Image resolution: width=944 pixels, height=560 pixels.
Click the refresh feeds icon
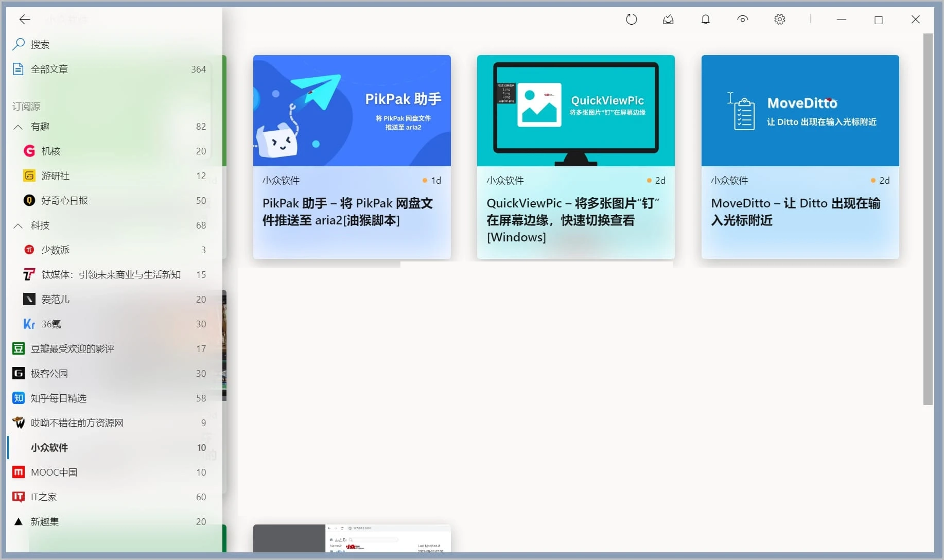tap(631, 20)
